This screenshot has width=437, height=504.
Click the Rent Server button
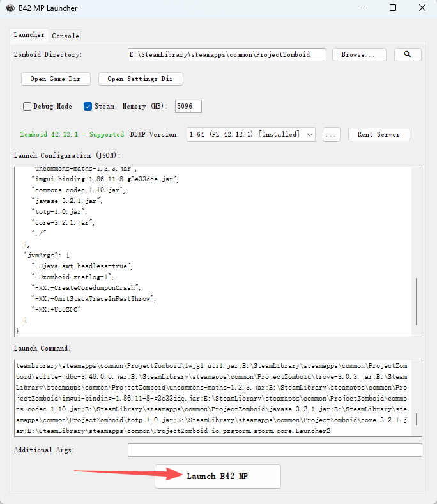(378, 135)
